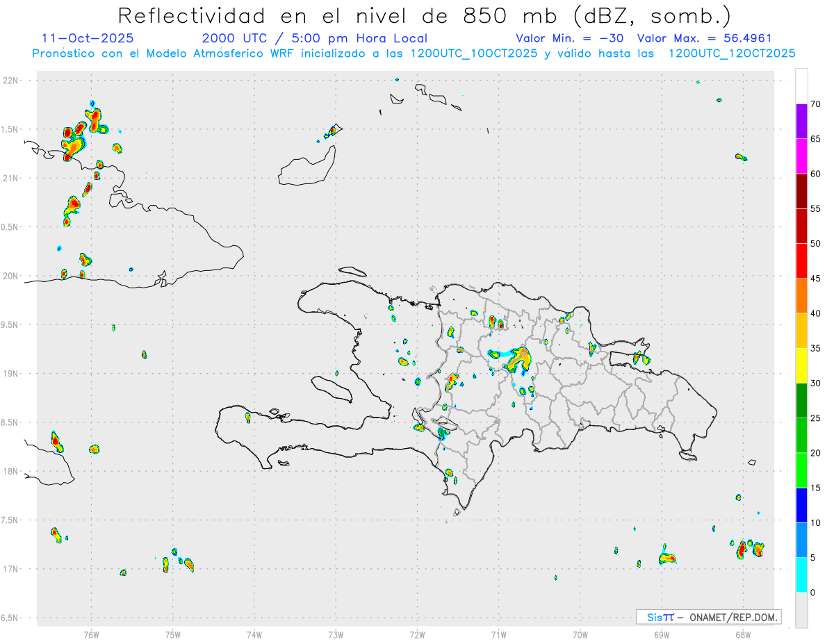This screenshot has height=644, width=834.
Task: Click the purple 65–70 dBZ colorbar segment
Action: 801,121
